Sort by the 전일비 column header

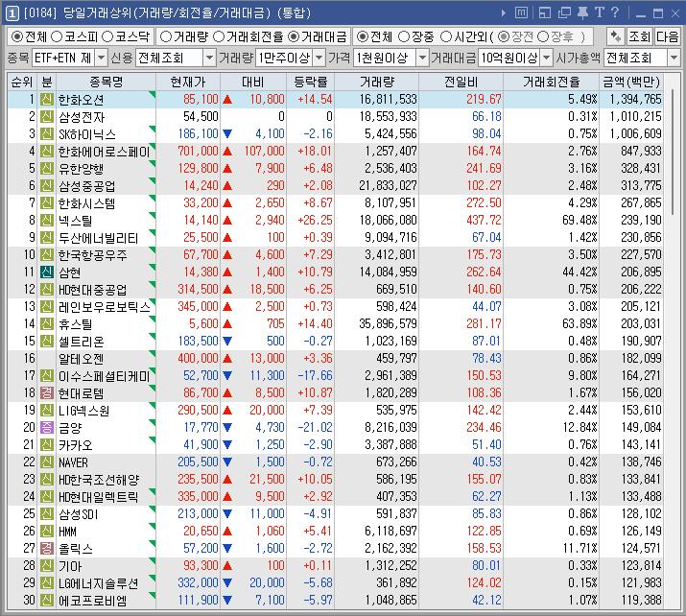tap(461, 82)
